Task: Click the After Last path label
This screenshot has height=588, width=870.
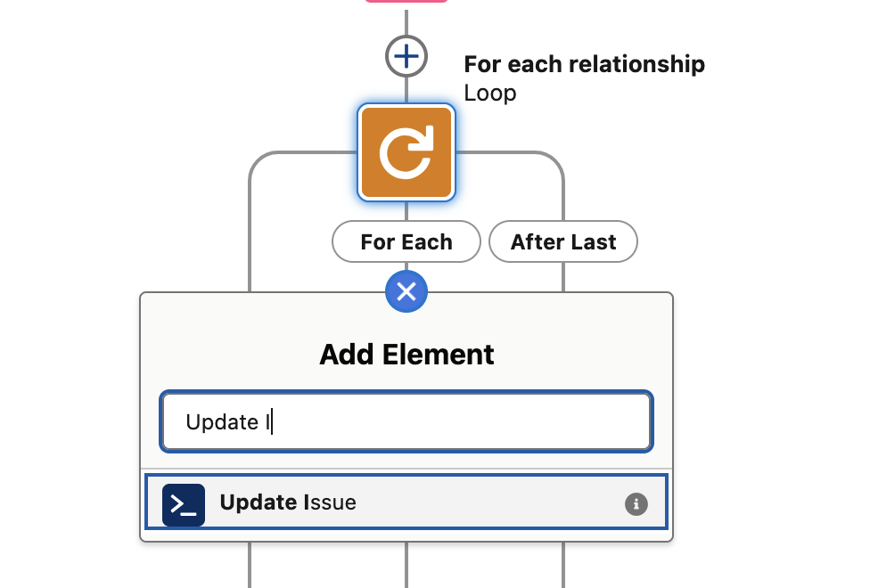Action: 563,241
